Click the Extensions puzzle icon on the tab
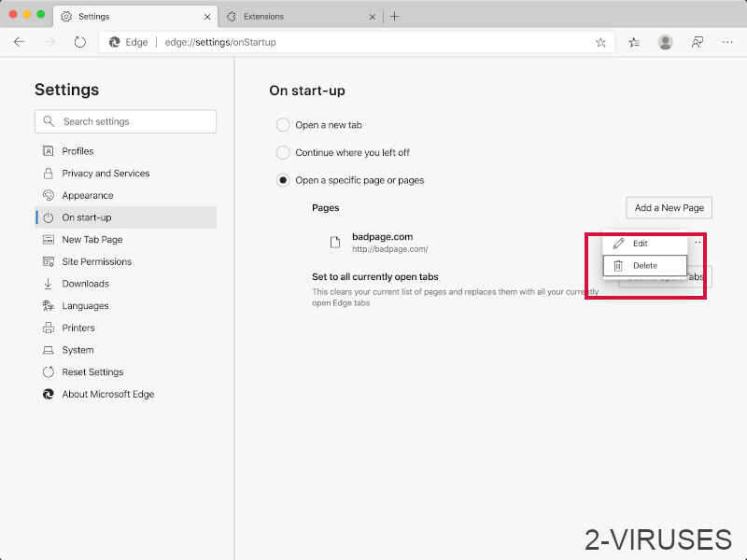This screenshot has width=747, height=560. pyautogui.click(x=232, y=17)
